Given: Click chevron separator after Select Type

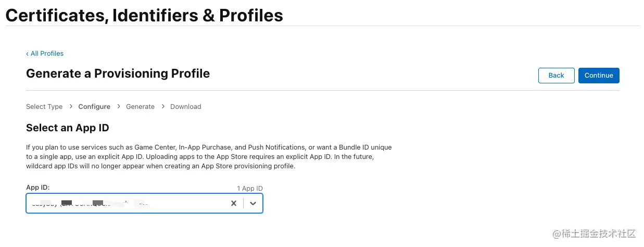Looking at the screenshot, I should pyautogui.click(x=70, y=106).
